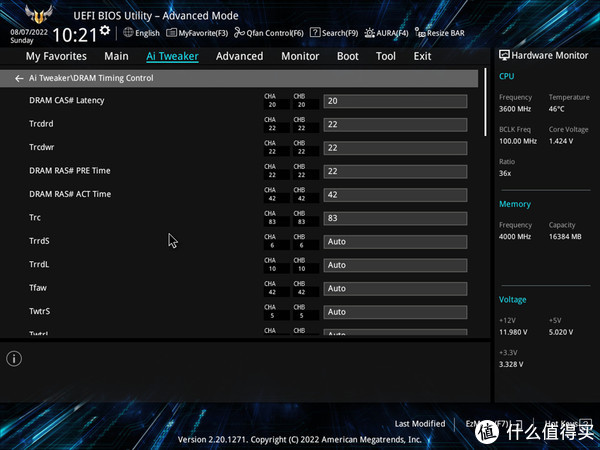
Task: Open Qfan Control(F6) fan icon
Action: click(x=239, y=33)
